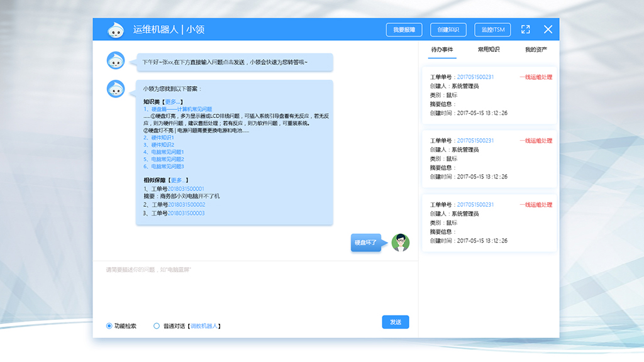Viewport: 644px width, 362px height.
Task: Select the 普通对话 radio button
Action: 157,326
